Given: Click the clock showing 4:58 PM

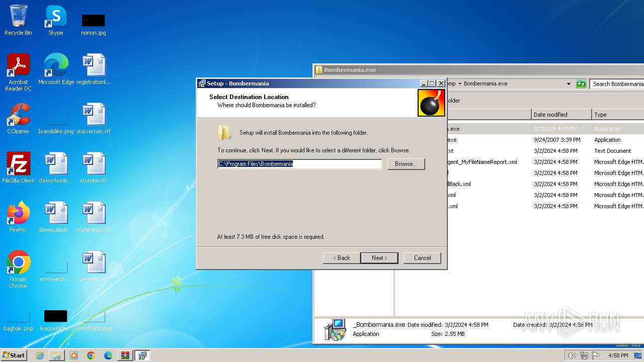Looking at the screenshot, I should [618, 355].
